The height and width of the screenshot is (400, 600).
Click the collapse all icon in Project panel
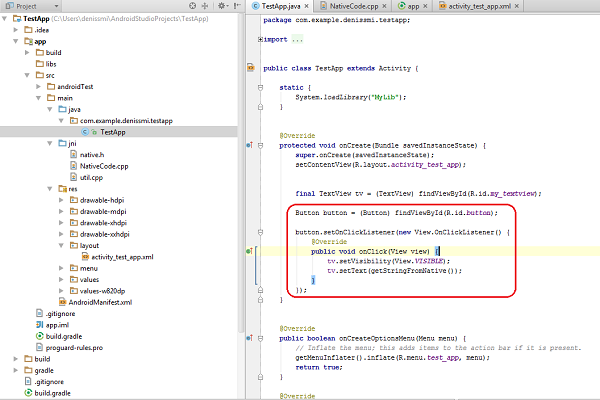(205, 6)
